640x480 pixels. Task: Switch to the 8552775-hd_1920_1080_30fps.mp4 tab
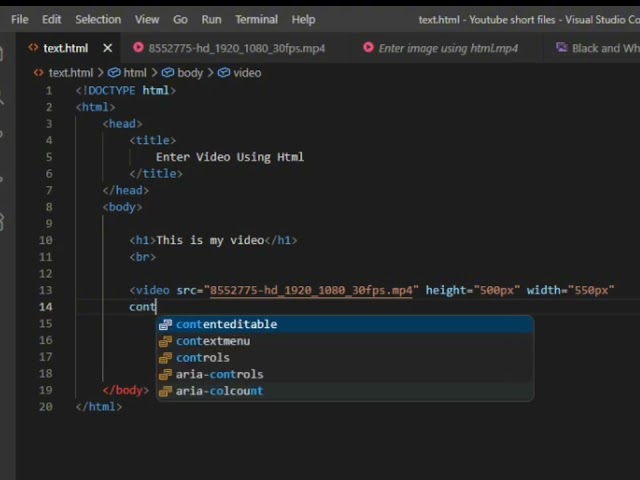[x=237, y=48]
